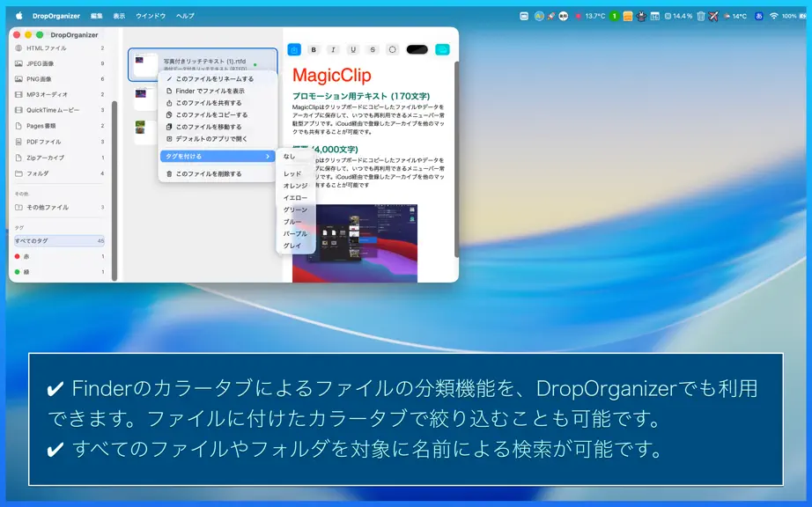Screen dimensions: 812x507
Task: Choose このファイルを削除する from the context menu
Action: pyautogui.click(x=218, y=173)
